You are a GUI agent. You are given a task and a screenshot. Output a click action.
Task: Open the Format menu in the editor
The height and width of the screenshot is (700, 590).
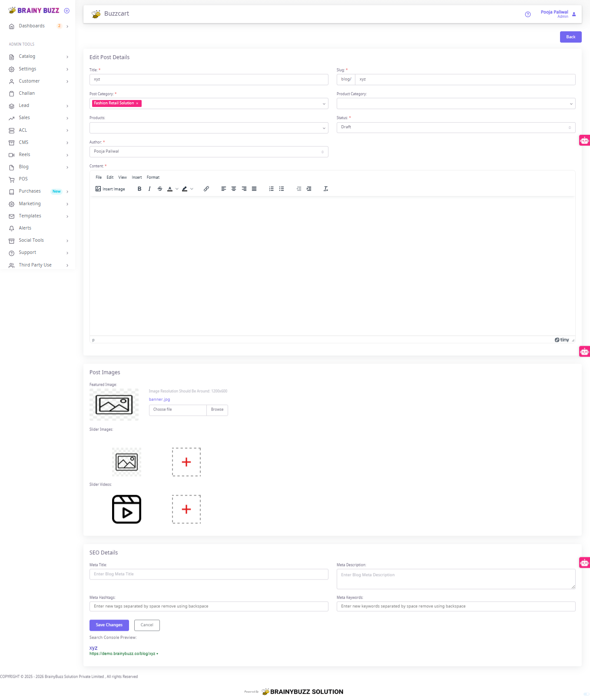point(153,177)
